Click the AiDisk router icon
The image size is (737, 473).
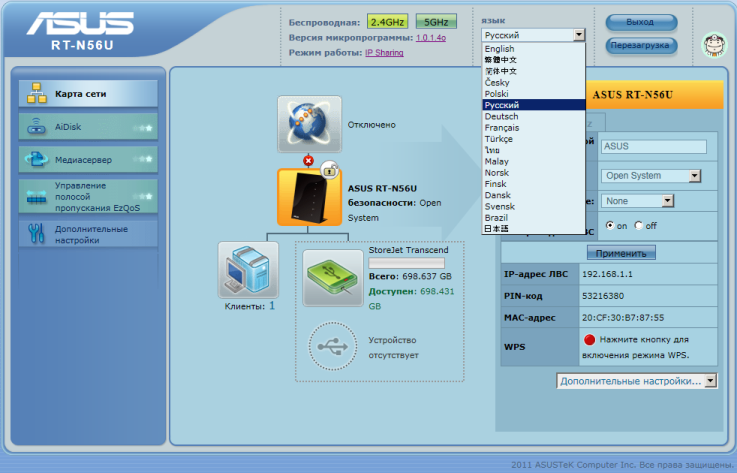(37, 126)
